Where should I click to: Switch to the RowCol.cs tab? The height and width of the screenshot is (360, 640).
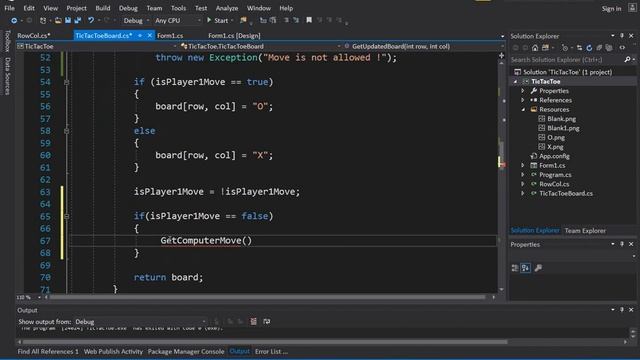pyautogui.click(x=34, y=36)
